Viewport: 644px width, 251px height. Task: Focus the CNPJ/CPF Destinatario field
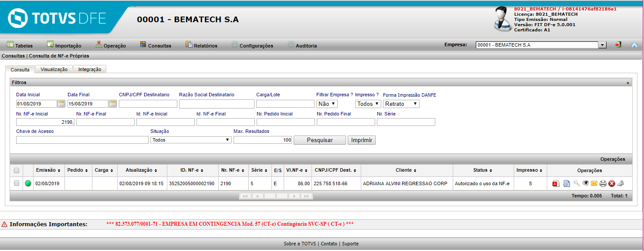coord(148,104)
